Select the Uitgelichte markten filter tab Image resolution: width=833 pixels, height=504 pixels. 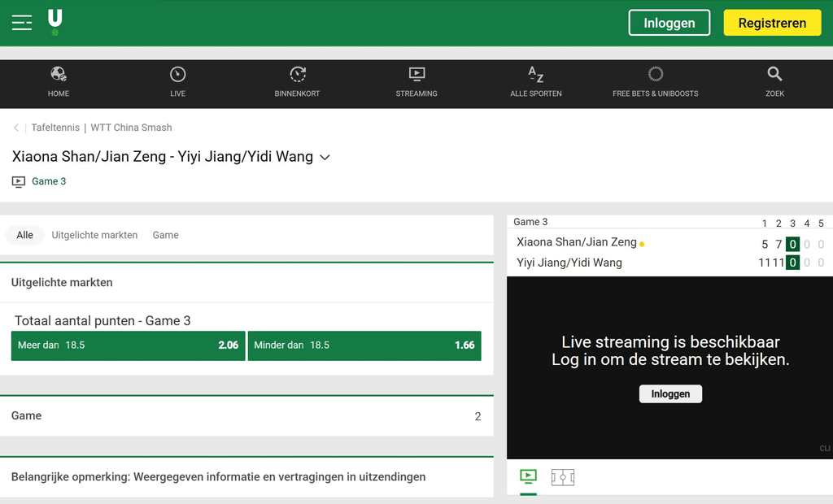click(x=94, y=235)
